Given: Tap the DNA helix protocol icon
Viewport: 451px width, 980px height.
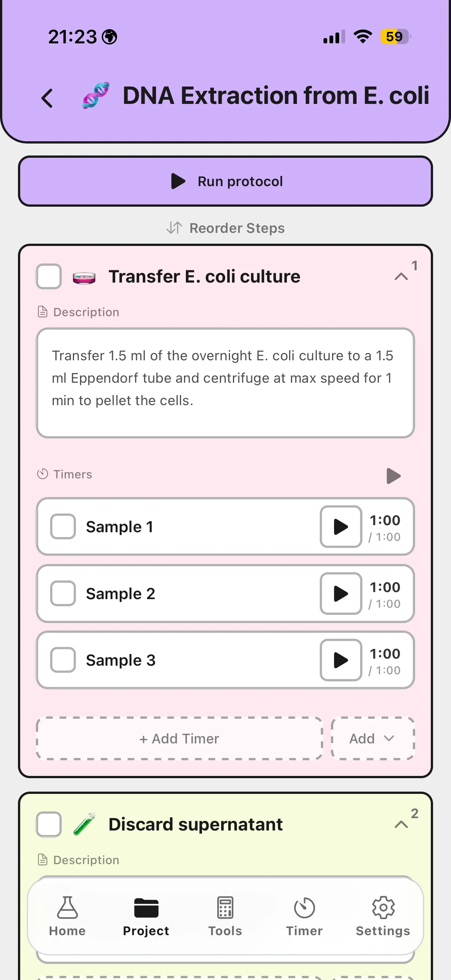Looking at the screenshot, I should 96,95.
